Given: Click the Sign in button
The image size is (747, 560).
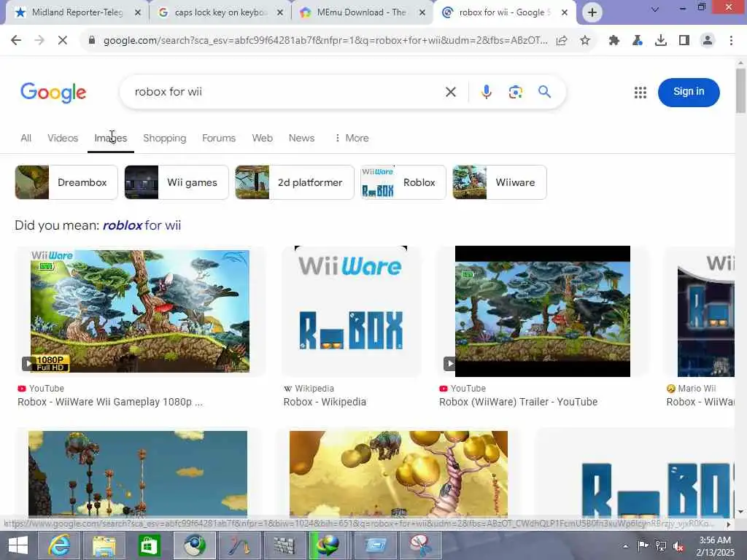Looking at the screenshot, I should tap(689, 92).
